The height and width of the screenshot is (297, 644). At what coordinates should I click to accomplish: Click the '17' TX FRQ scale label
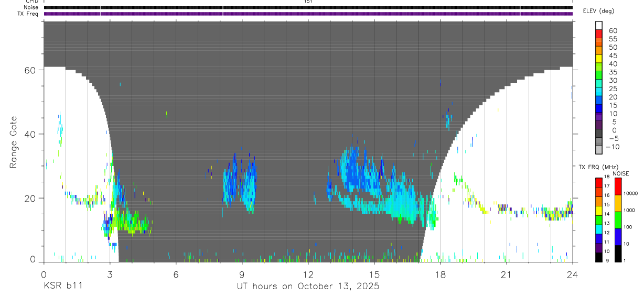tap(607, 186)
